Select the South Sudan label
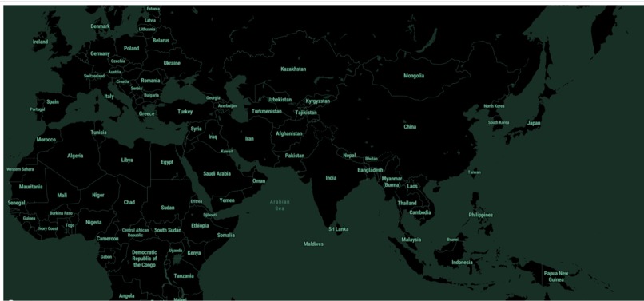Screen dimensions: 644x301 tap(168, 231)
